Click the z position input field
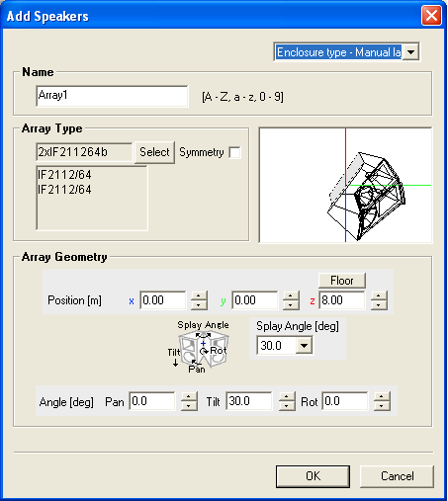Image resolution: width=448 pixels, height=501 pixels. point(342,300)
